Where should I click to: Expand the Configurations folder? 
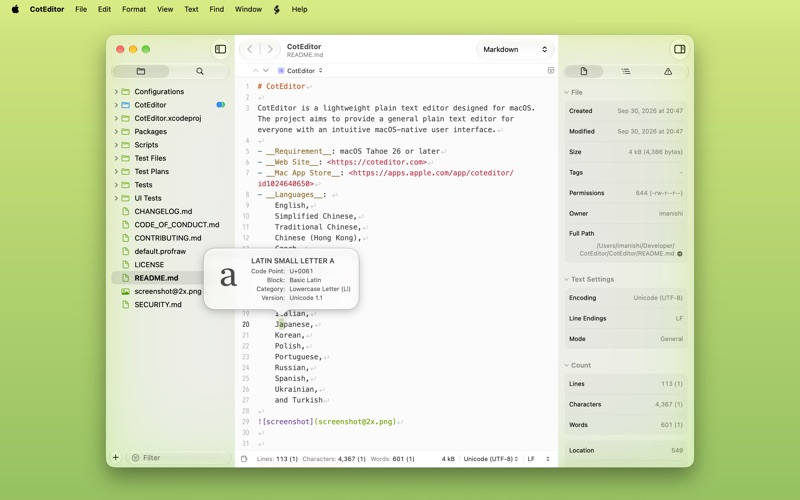tap(116, 92)
